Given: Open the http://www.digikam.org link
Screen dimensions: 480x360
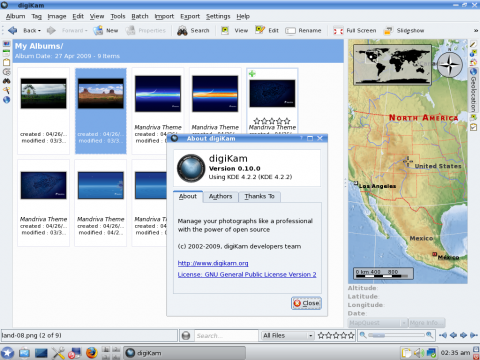Looking at the screenshot, I should click(213, 263).
